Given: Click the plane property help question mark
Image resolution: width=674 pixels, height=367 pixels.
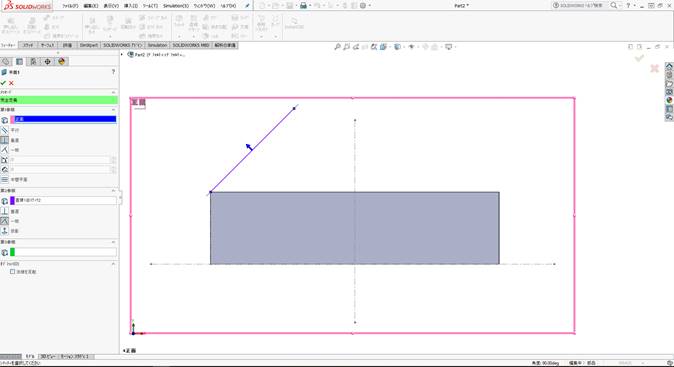Looking at the screenshot, I should point(113,72).
